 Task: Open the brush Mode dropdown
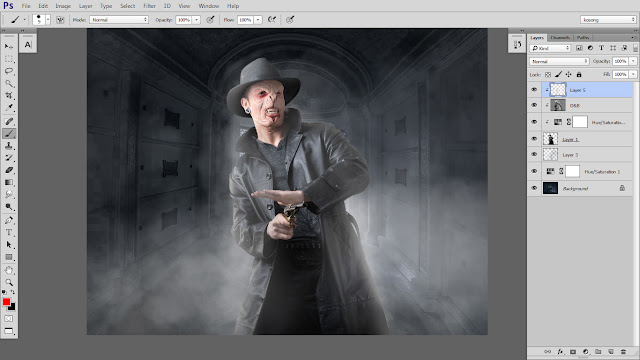pos(119,20)
